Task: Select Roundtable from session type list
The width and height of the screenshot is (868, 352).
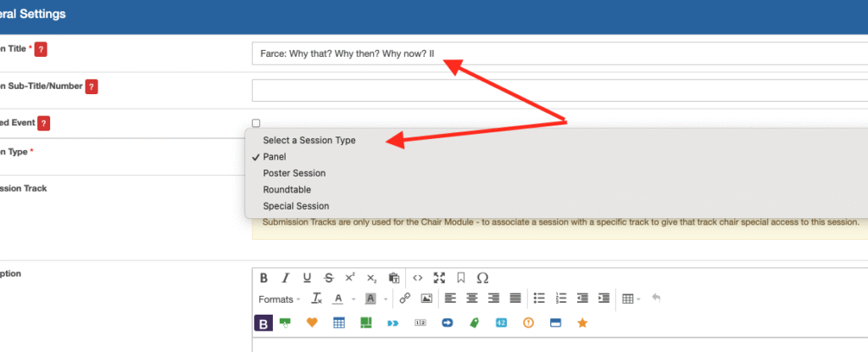Action: [287, 189]
